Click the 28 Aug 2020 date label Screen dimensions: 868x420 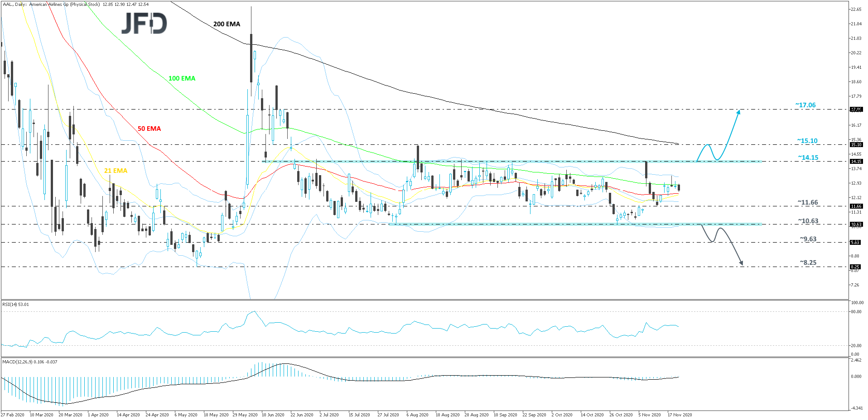click(x=477, y=415)
